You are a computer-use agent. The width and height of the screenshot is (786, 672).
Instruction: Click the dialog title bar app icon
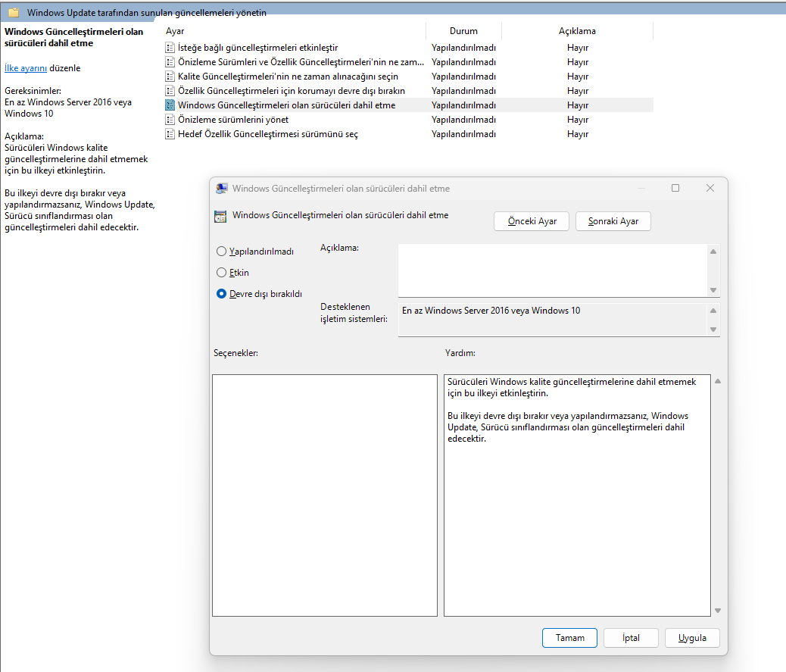(222, 189)
